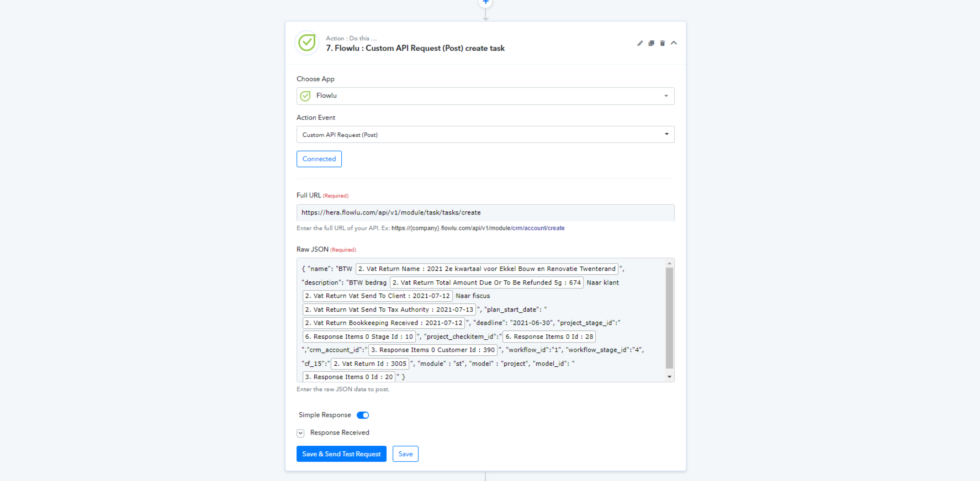
Task: Select the Response Items 0 Id : 20 tag
Action: click(349, 377)
